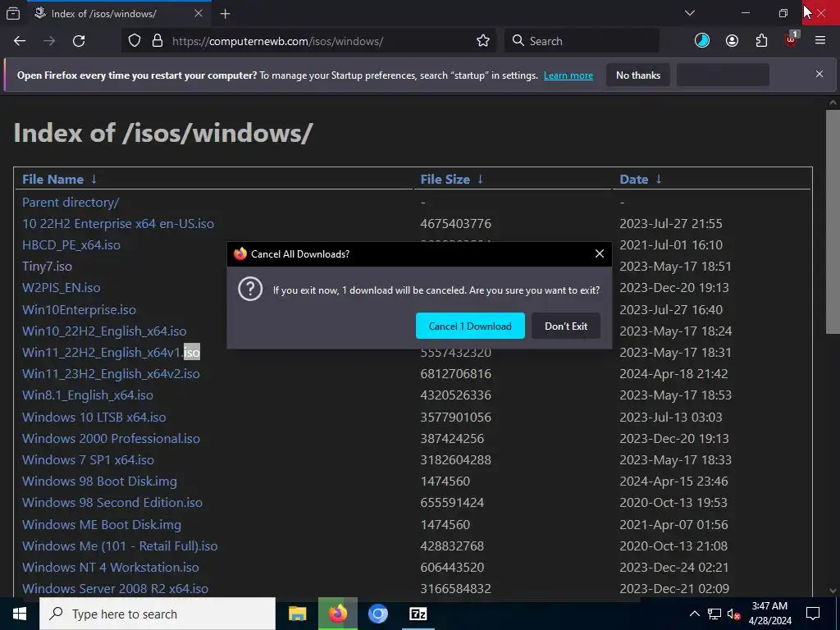Click the page vertical scrollbar
Screen dimensions: 840x630
tap(833, 222)
